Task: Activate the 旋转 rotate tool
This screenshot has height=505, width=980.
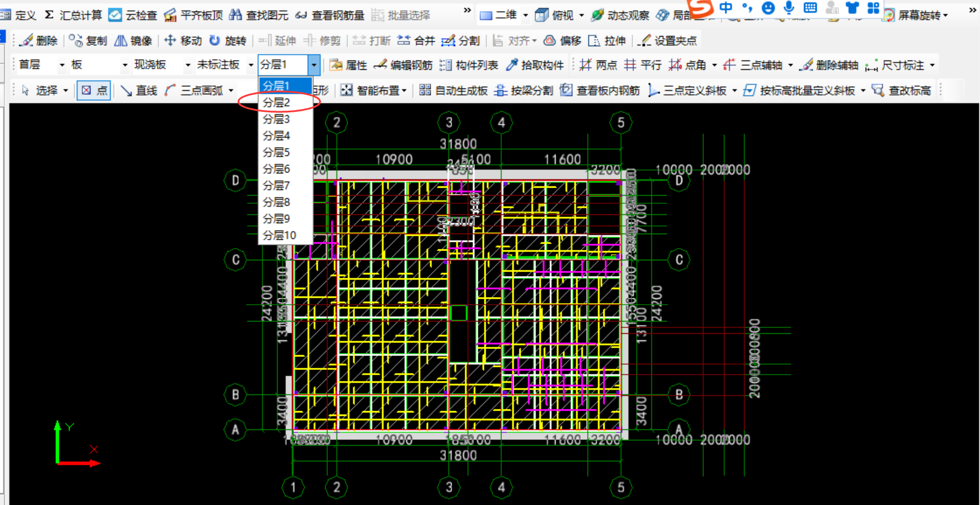Action: 227,40
